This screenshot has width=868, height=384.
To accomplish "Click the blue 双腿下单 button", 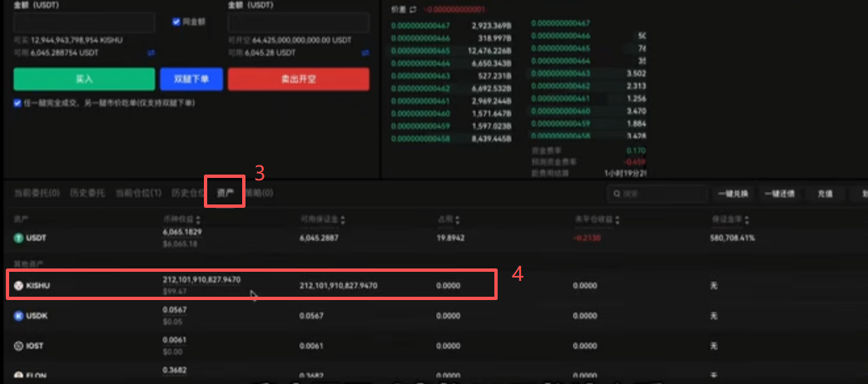I will point(191,79).
